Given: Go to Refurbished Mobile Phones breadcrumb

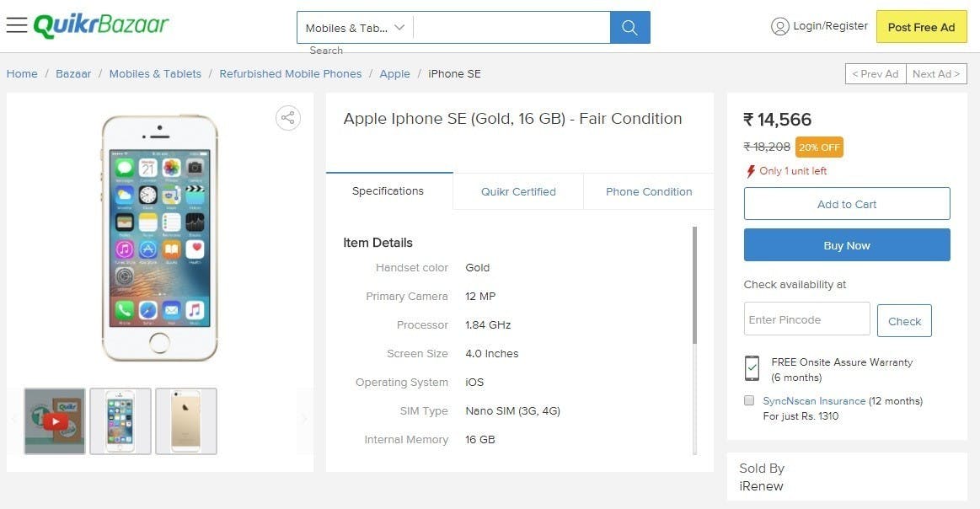Looking at the screenshot, I should pos(290,74).
